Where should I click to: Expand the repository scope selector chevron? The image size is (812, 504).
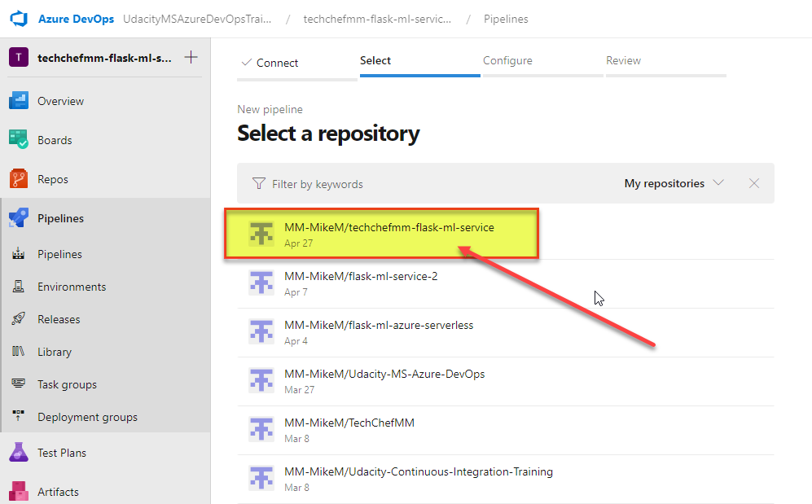point(718,183)
